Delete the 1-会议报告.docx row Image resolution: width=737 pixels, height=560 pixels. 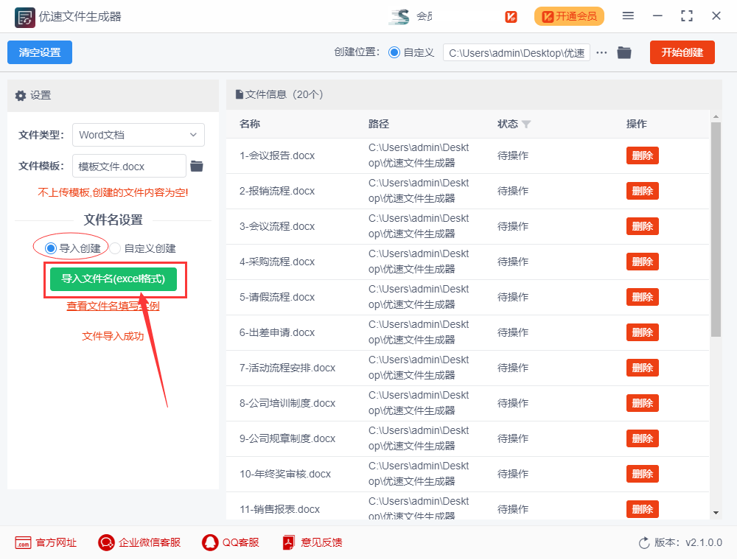[x=643, y=155]
